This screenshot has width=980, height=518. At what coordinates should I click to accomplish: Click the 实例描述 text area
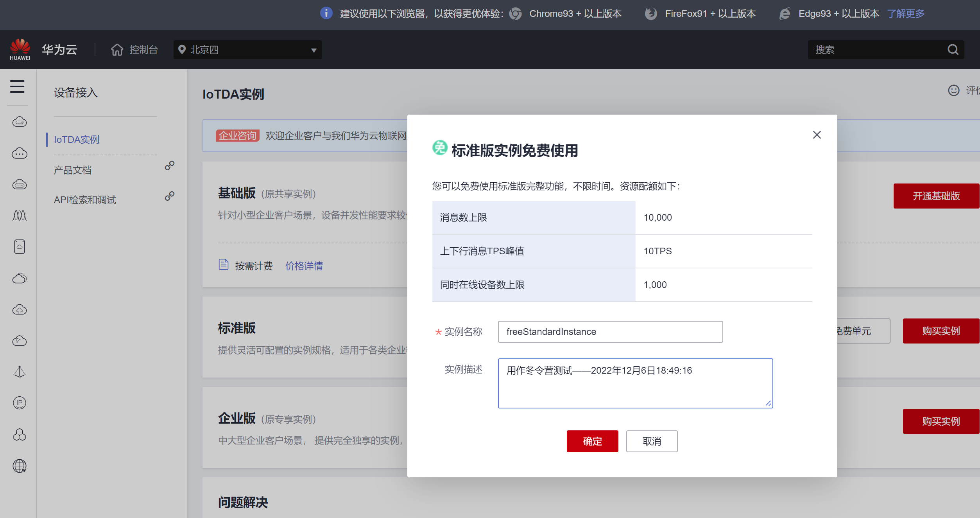(635, 383)
